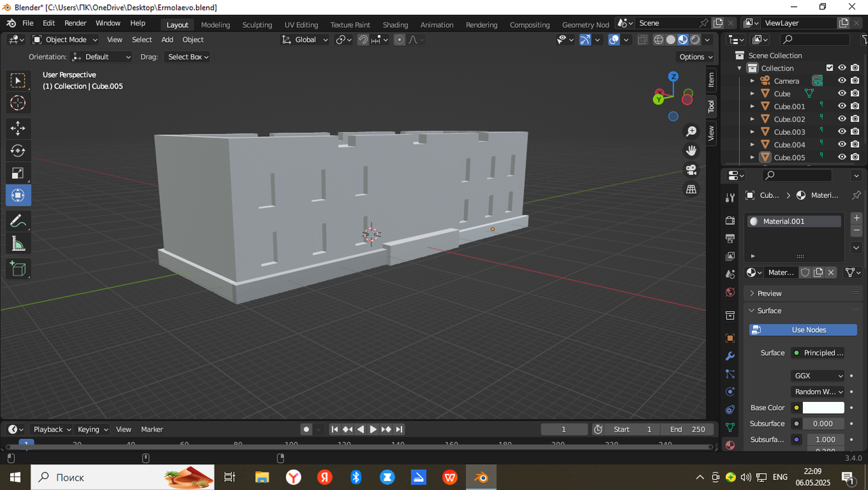Open the GGX distribution dropdown
This screenshot has width=868, height=490.
click(x=818, y=375)
